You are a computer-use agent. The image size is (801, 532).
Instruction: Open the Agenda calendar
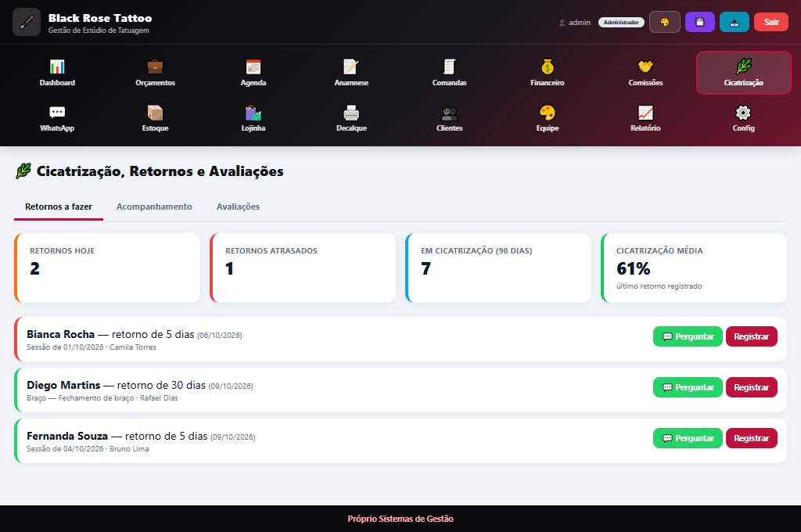click(253, 73)
